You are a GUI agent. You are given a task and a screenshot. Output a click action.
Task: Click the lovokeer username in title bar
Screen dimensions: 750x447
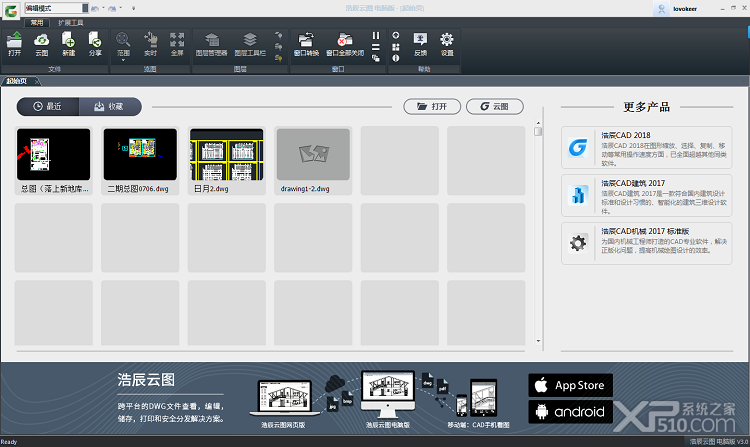[684, 9]
